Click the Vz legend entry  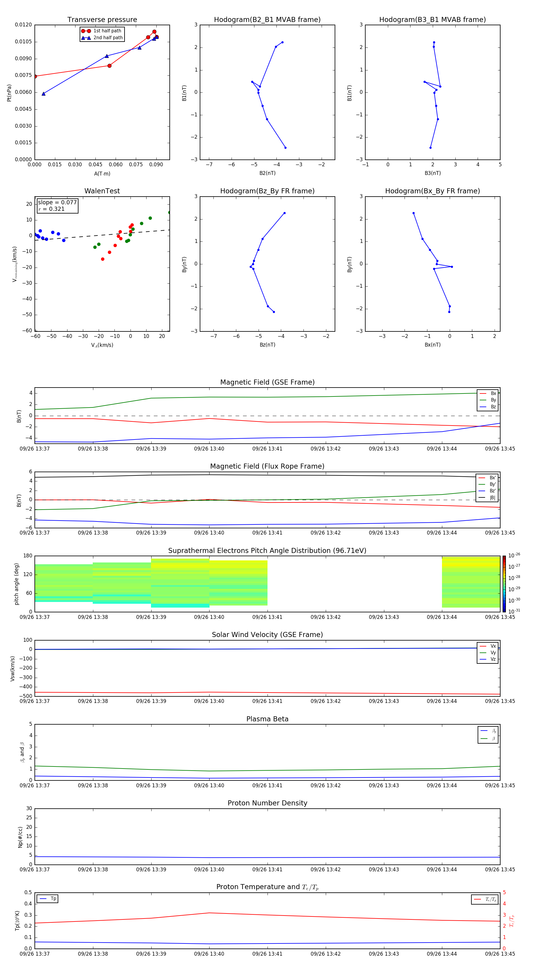point(488,659)
